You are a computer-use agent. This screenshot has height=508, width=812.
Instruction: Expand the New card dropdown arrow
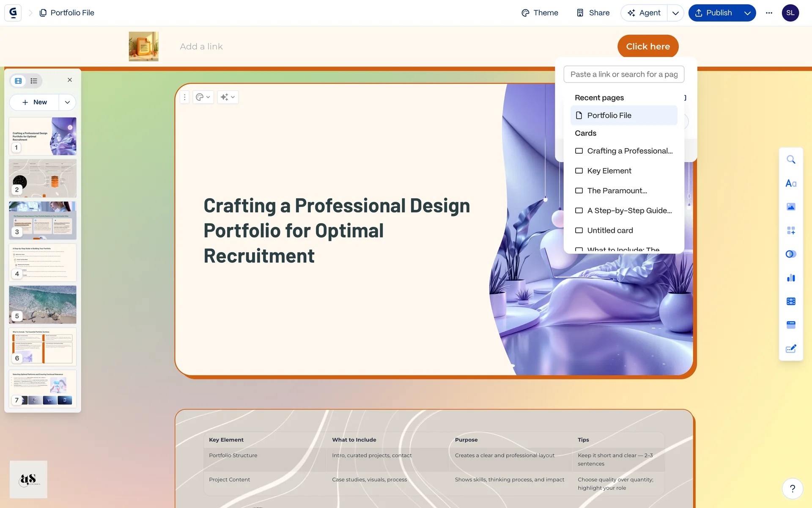coord(67,102)
